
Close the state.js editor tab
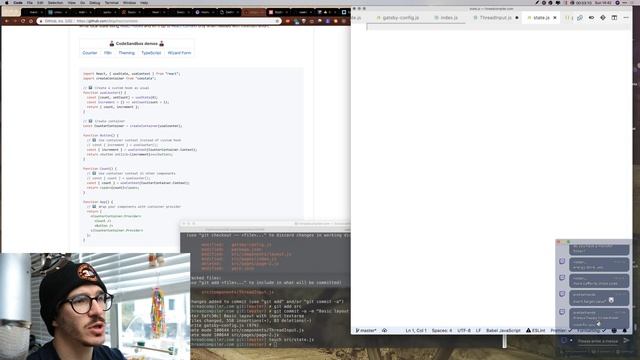click(555, 18)
